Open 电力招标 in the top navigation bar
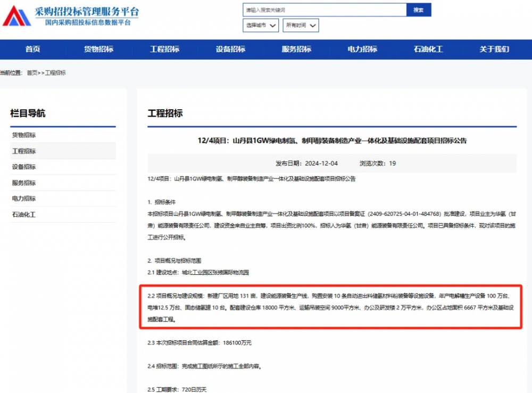The width and height of the screenshot is (532, 393). (x=362, y=49)
